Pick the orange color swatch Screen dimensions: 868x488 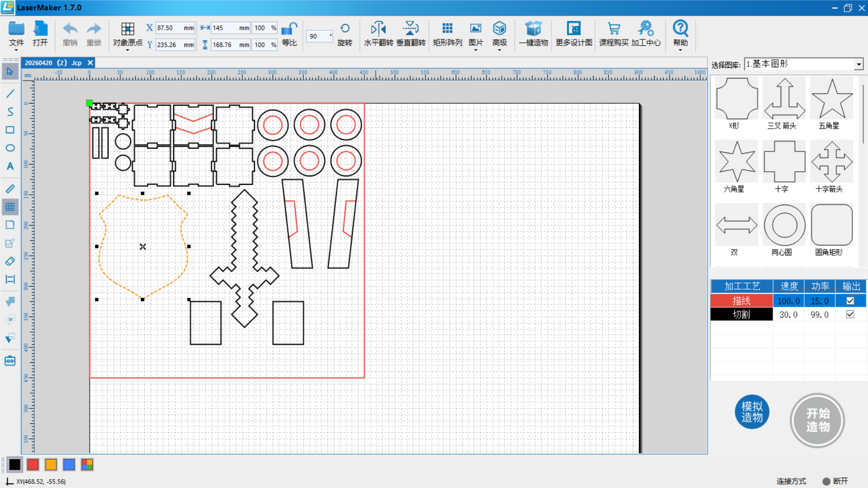pos(51,465)
